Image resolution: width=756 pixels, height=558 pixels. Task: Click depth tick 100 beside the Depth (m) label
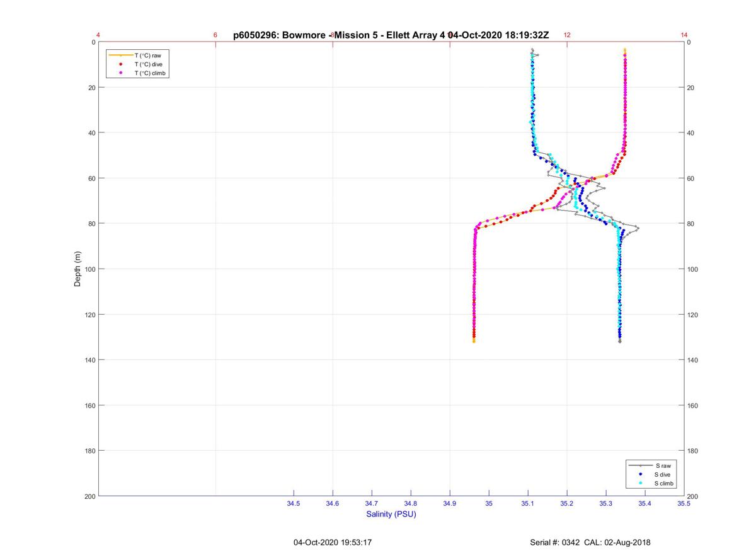[90, 269]
